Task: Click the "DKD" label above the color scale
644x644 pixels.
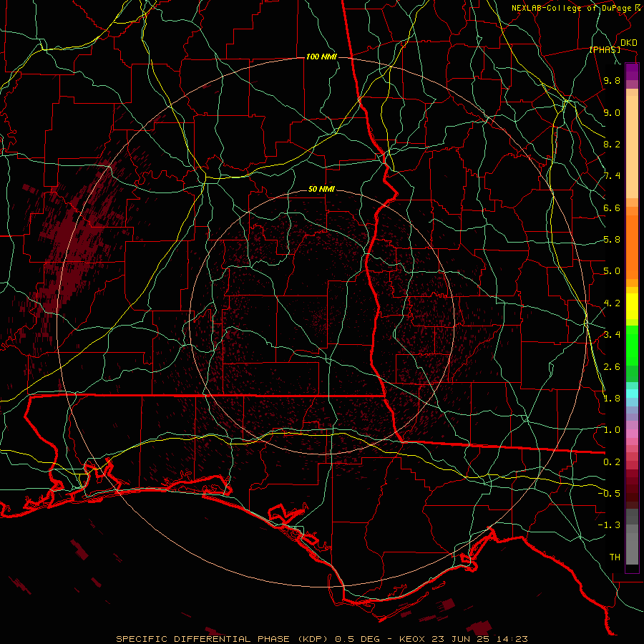Action: tap(629, 43)
